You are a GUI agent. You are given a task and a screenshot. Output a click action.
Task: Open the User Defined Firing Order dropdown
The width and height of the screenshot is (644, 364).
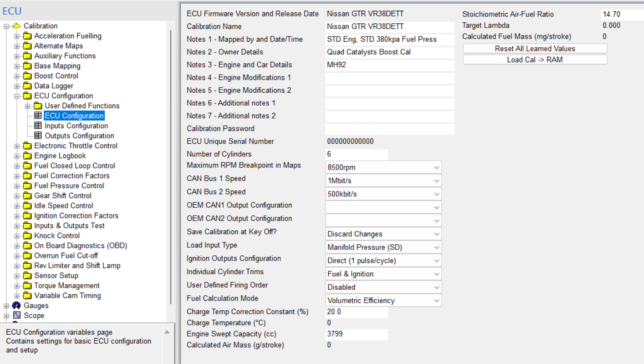[x=384, y=287]
